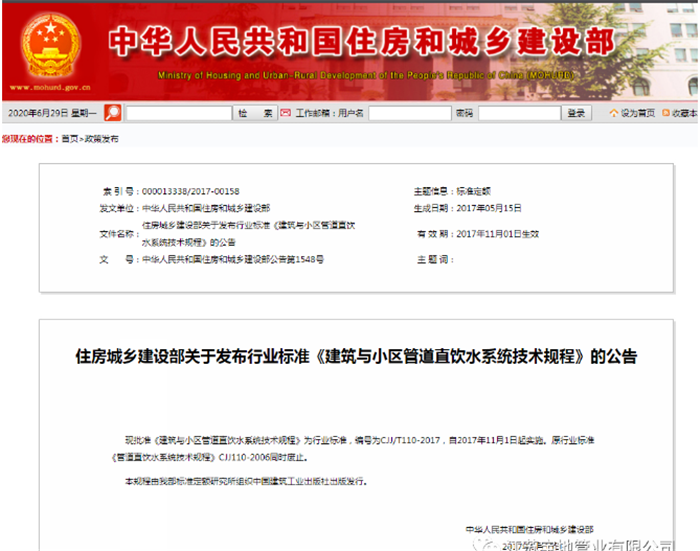Click line mentioning CJJ110-2006同时废止
This screenshot has width=700, height=551.
tap(209, 457)
